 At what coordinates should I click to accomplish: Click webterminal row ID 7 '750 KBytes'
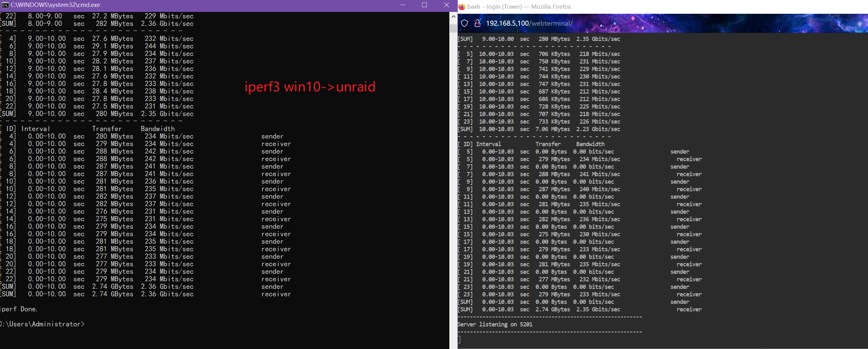click(x=539, y=62)
